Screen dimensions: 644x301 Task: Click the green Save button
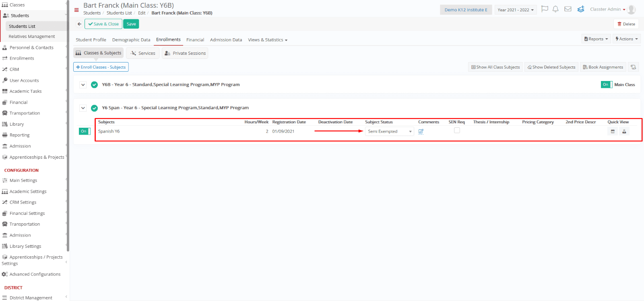click(131, 24)
